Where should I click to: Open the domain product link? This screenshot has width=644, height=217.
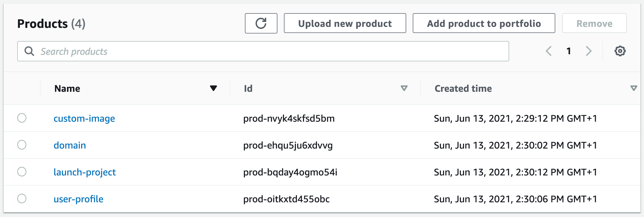coord(70,145)
